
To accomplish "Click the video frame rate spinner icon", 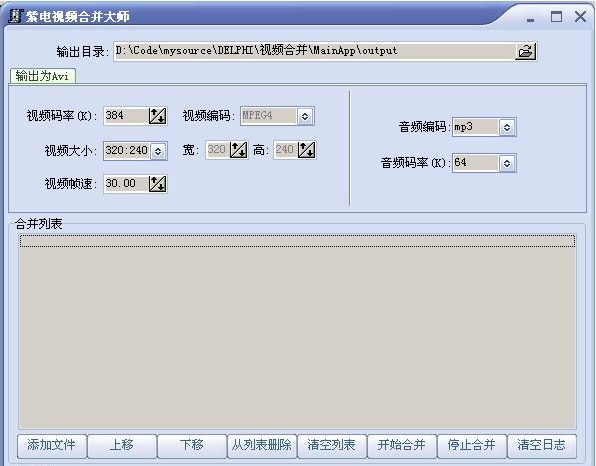I will pos(157,184).
